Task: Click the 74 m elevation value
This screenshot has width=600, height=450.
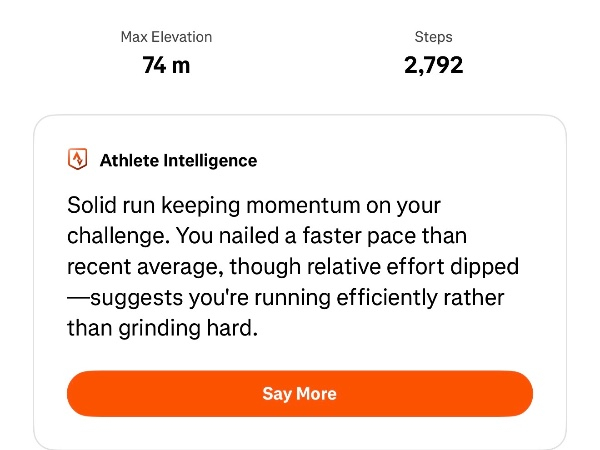Action: 166,66
